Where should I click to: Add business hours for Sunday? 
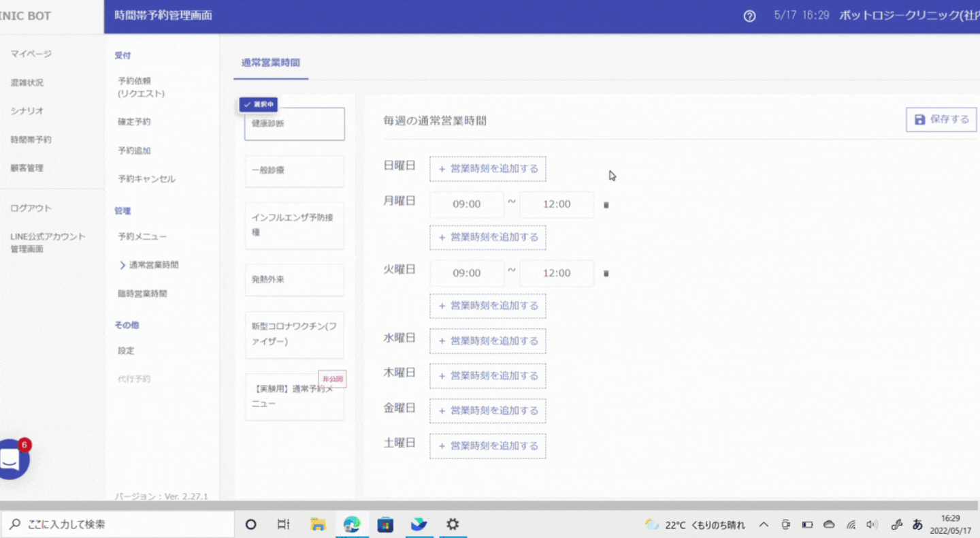487,169
